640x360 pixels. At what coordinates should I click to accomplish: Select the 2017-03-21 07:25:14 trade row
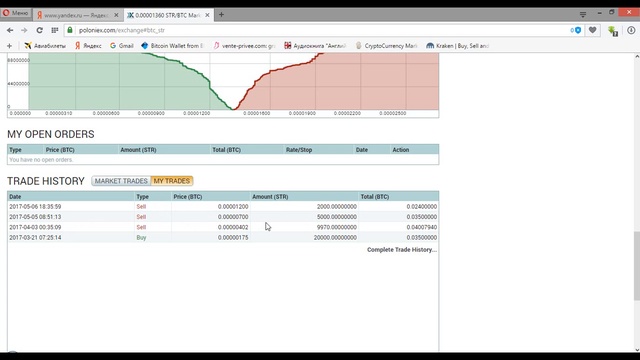click(x=223, y=238)
